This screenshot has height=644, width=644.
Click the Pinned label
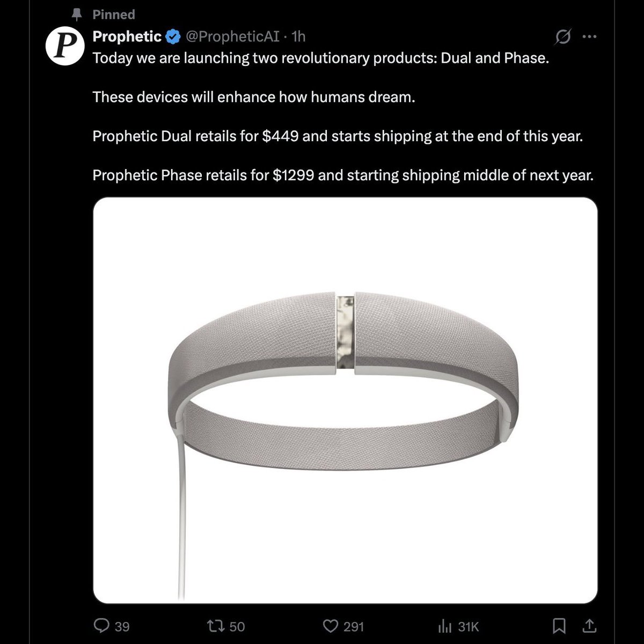[114, 14]
